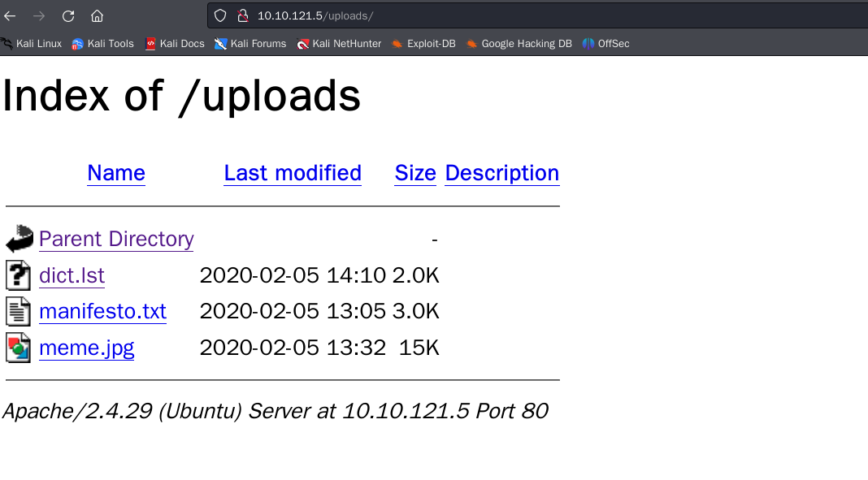868x480 pixels.
Task: Open the manifesto.txt file
Action: [102, 311]
